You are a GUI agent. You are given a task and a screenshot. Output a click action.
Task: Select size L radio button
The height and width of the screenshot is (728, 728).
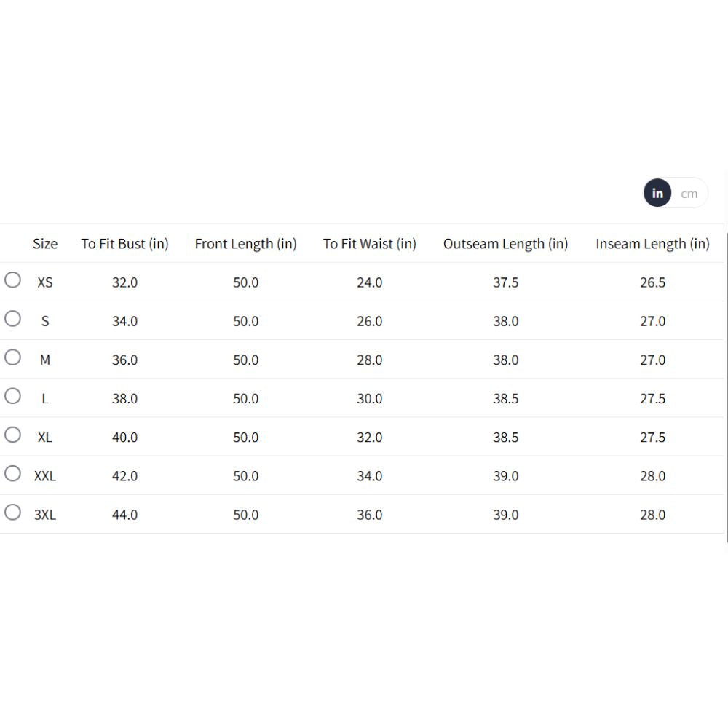point(12,396)
